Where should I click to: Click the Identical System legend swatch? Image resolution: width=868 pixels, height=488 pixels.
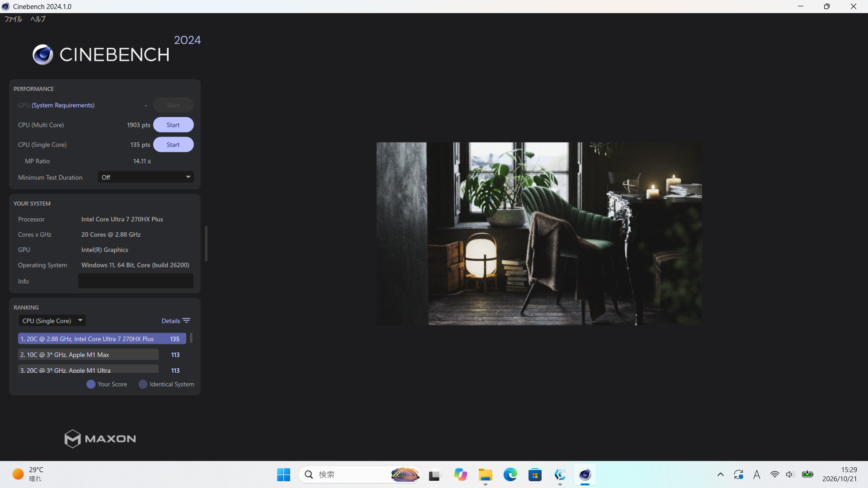(143, 384)
